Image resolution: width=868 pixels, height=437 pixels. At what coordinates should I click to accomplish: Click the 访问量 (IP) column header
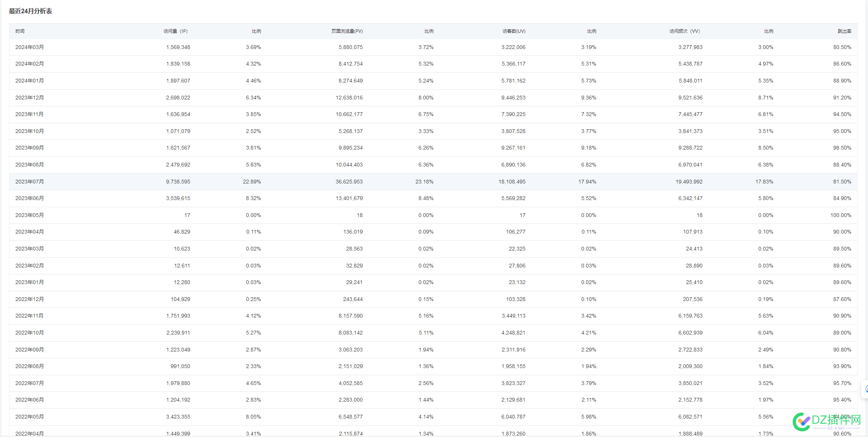coord(176,31)
